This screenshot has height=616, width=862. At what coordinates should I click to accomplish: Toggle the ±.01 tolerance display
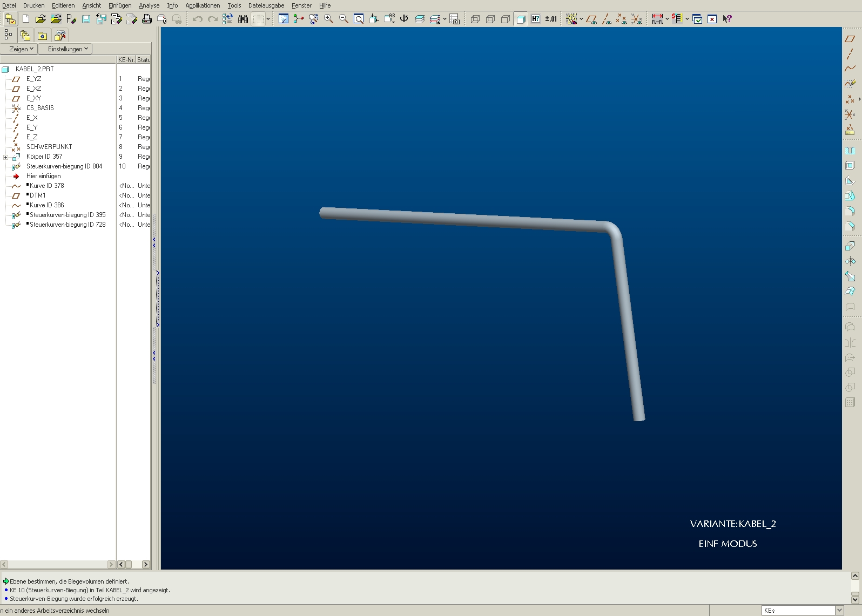tap(551, 19)
